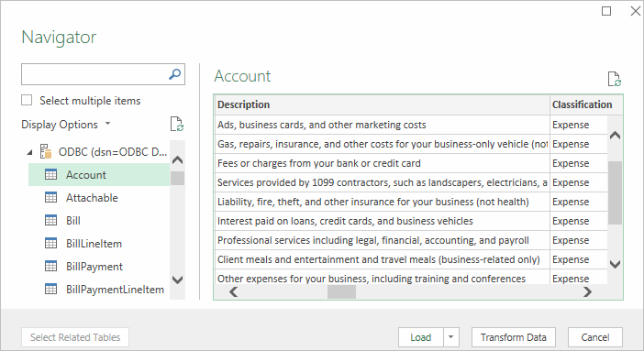Open the Load button dropdown arrow

point(451,337)
